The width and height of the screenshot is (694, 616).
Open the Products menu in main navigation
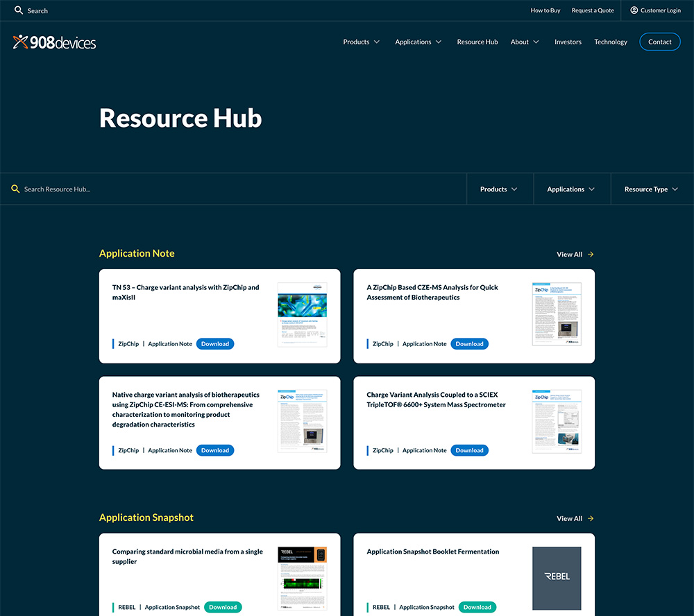(x=362, y=42)
